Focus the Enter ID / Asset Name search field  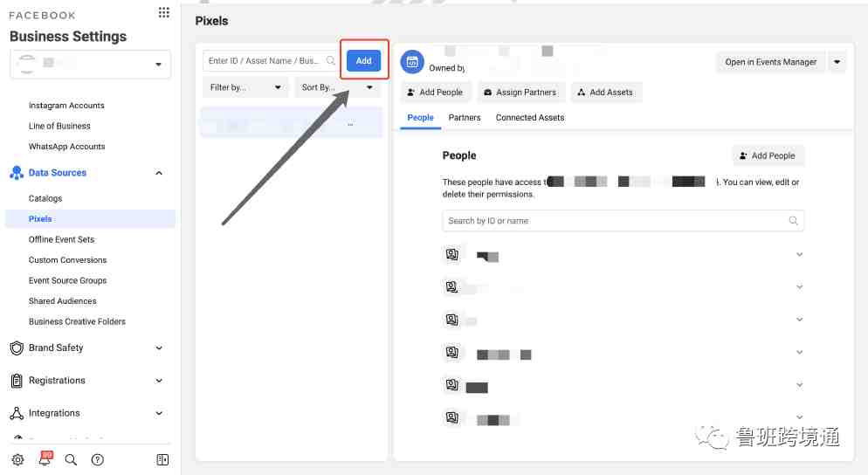coord(272,60)
